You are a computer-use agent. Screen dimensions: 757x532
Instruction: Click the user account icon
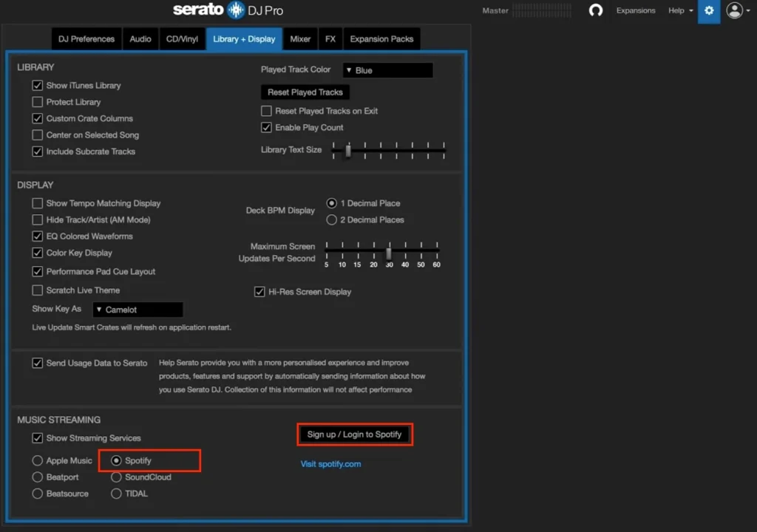734,11
